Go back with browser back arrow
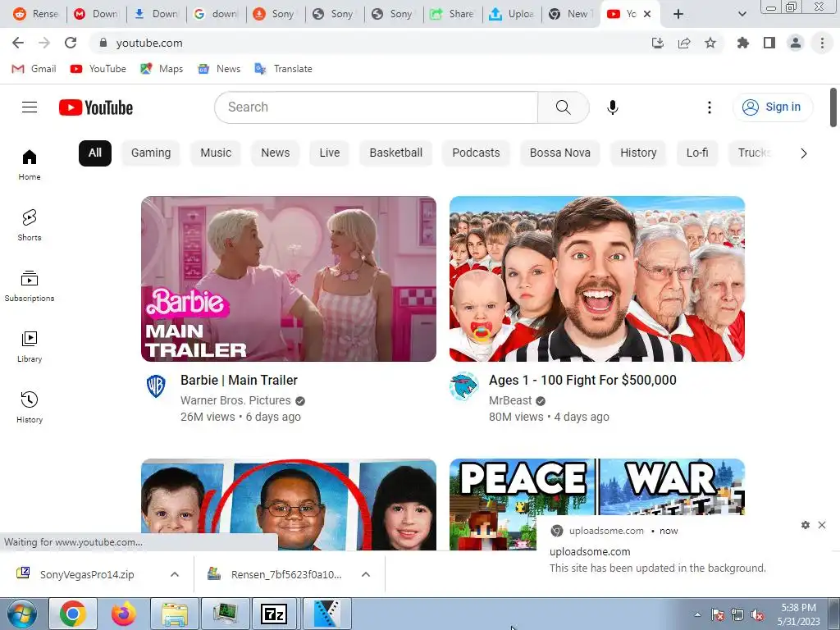840x630 pixels. pos(18,43)
